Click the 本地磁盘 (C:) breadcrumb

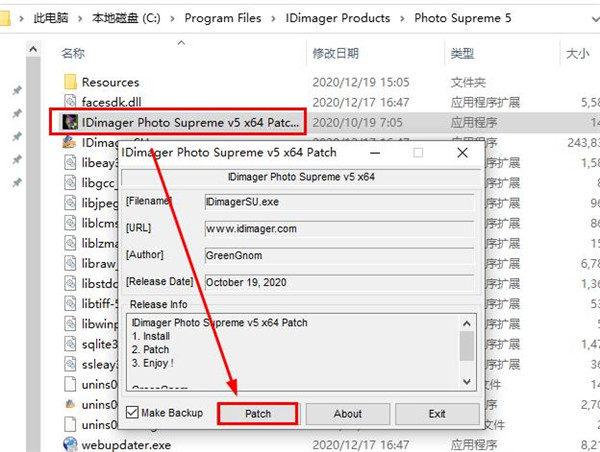click(126, 18)
